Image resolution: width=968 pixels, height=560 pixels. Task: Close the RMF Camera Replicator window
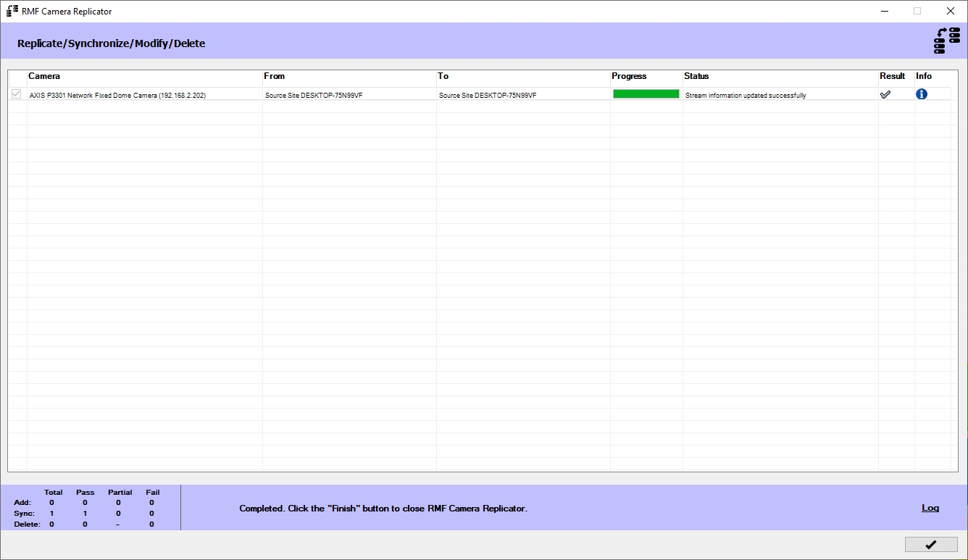(x=950, y=11)
